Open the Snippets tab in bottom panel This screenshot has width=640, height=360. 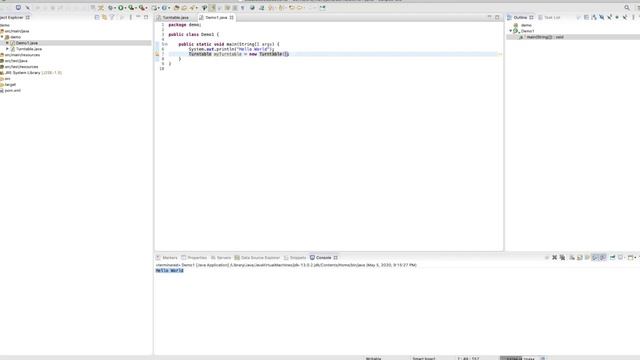coord(295,258)
